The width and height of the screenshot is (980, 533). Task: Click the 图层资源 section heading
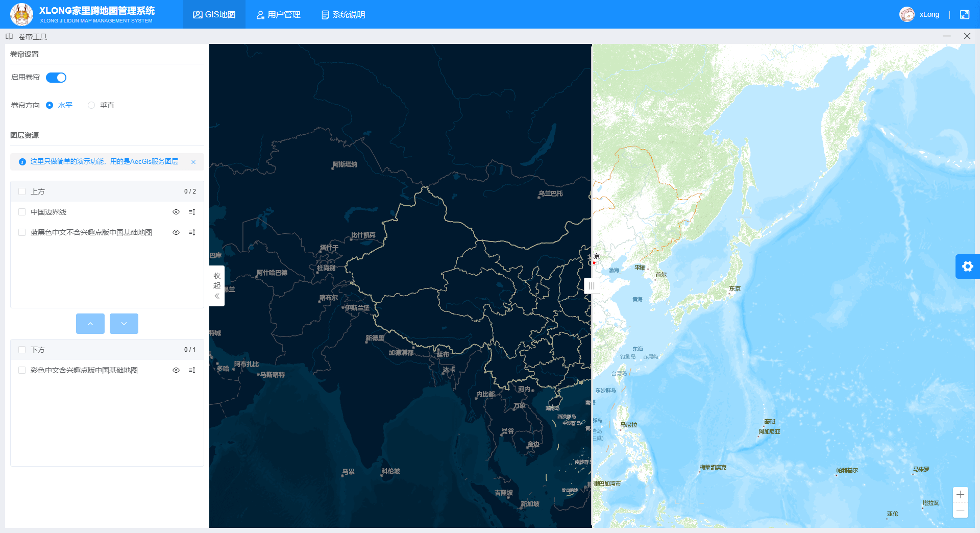click(x=24, y=135)
